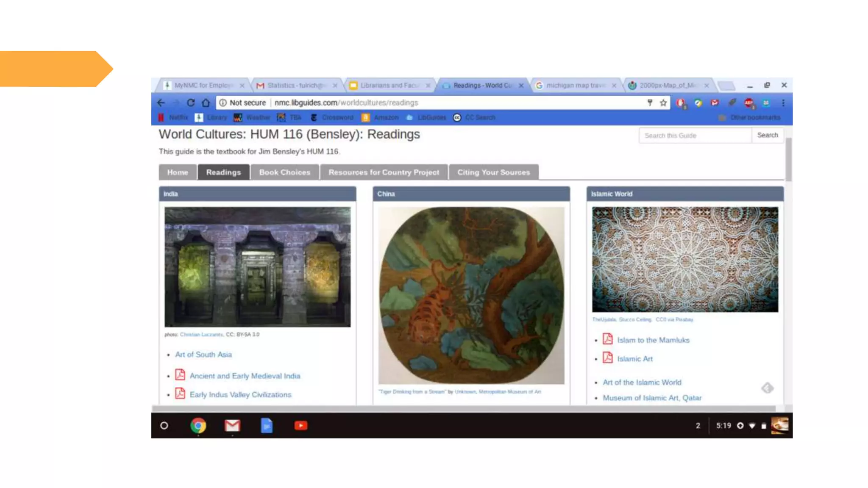The image size is (868, 488).
Task: Click the browser reload icon
Action: point(191,103)
